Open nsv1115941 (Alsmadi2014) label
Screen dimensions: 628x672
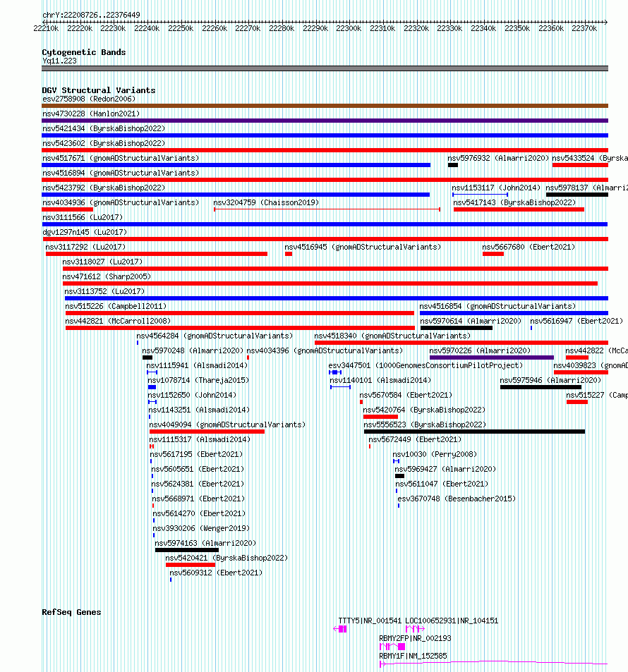click(x=197, y=365)
